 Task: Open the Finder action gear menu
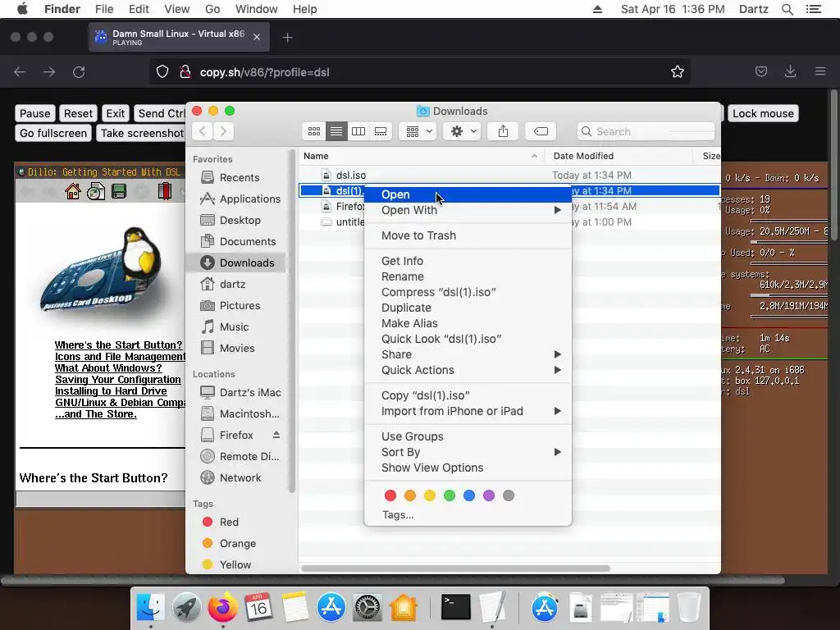click(463, 131)
